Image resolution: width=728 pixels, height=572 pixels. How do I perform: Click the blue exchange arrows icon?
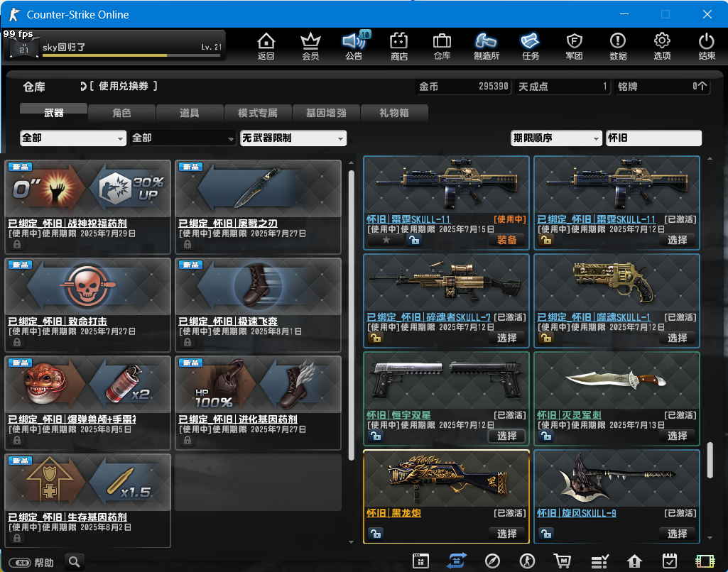[457, 561]
